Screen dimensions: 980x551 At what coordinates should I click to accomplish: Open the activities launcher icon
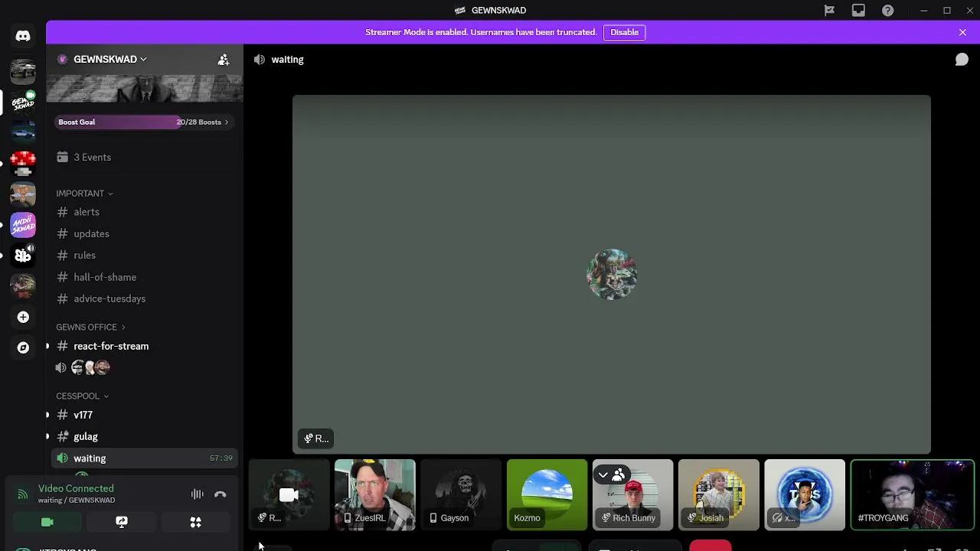point(195,522)
